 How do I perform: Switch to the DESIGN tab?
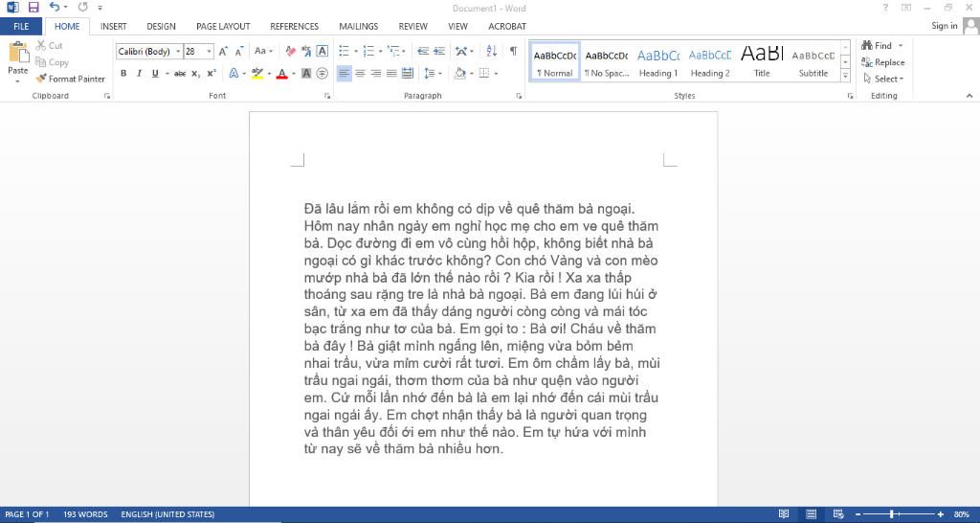click(161, 26)
